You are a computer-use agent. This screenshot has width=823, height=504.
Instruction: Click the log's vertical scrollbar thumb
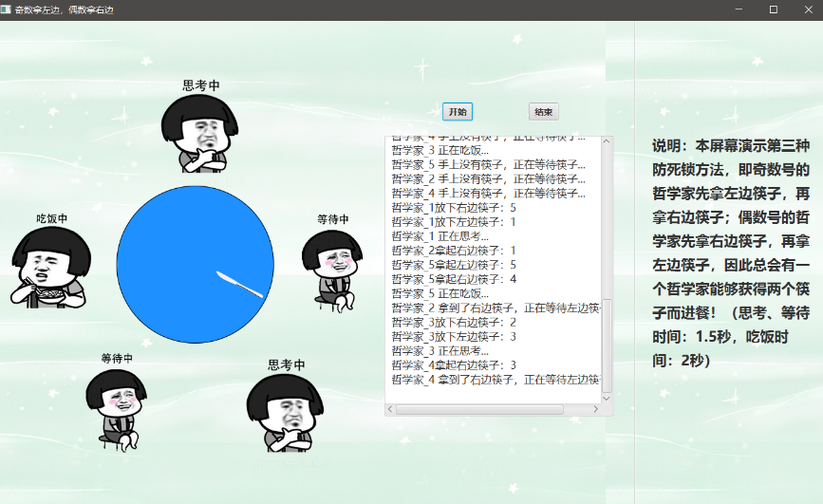[607, 346]
